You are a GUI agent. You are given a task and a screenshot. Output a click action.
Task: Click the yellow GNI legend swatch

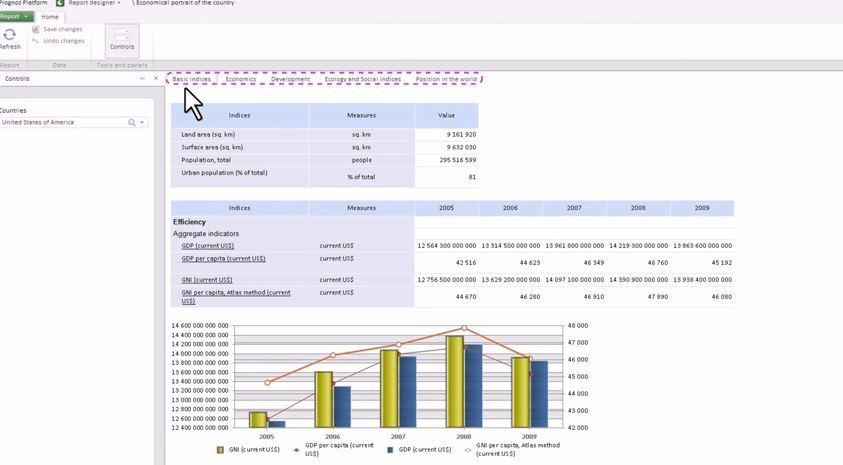[x=220, y=450]
